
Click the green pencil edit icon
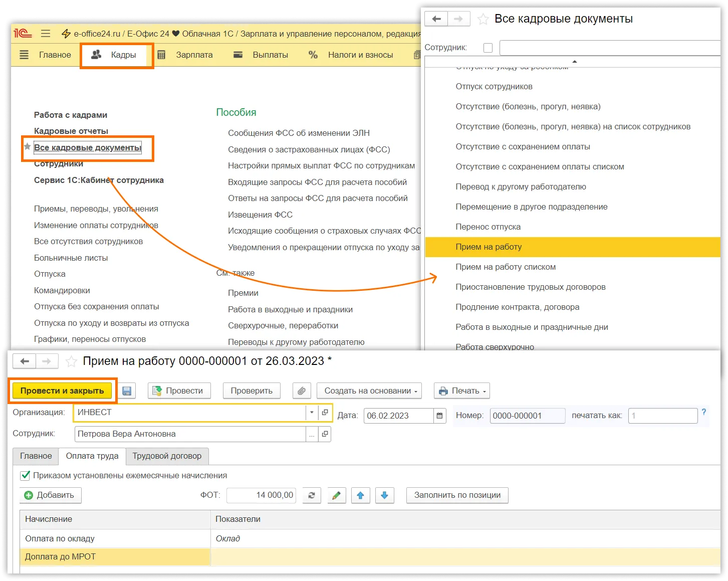coord(336,495)
